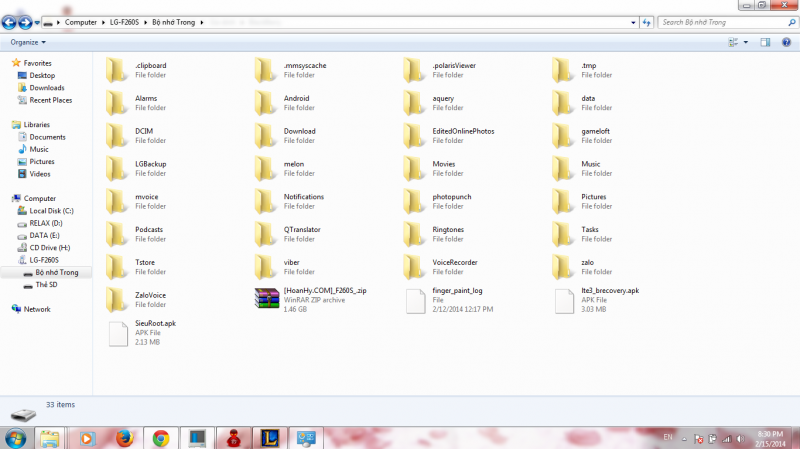Expand the address bar history dropdown

[633, 22]
